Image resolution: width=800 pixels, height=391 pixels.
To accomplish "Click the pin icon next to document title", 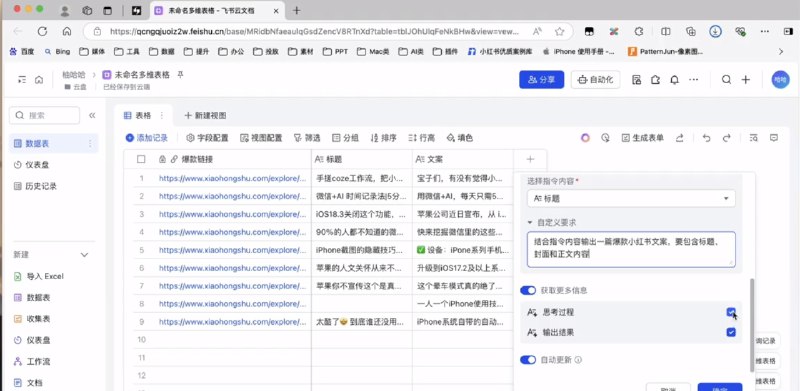I will [180, 75].
